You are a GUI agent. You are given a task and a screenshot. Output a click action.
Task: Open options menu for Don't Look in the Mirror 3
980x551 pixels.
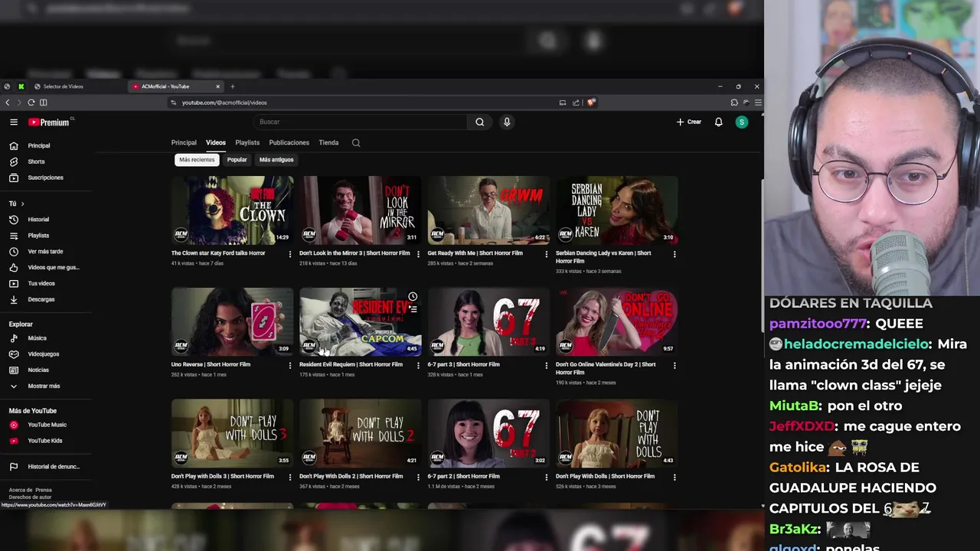417,254
